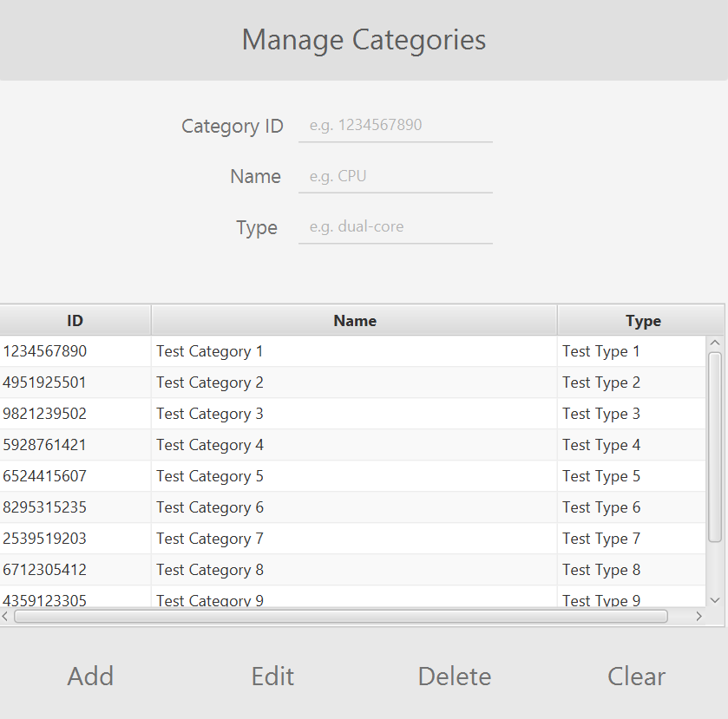
Task: Click the Type column header
Action: [x=642, y=320]
